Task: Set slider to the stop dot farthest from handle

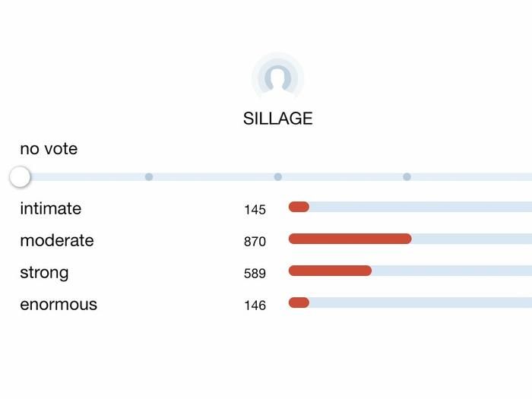Action: coord(407,177)
